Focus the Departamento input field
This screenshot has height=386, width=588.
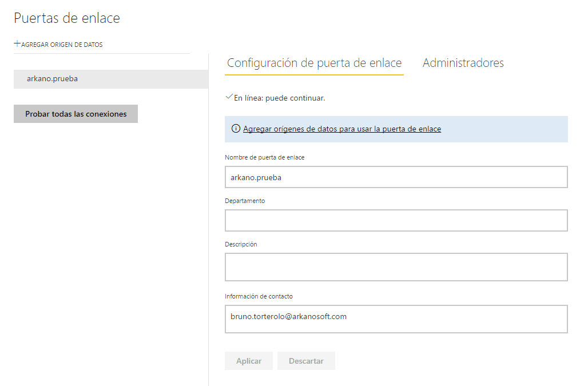396,220
